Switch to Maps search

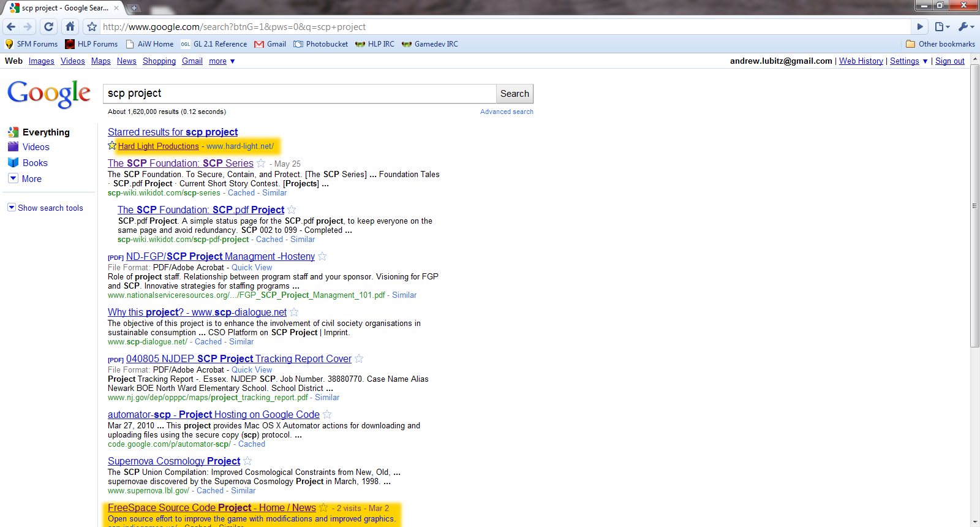pyautogui.click(x=101, y=61)
